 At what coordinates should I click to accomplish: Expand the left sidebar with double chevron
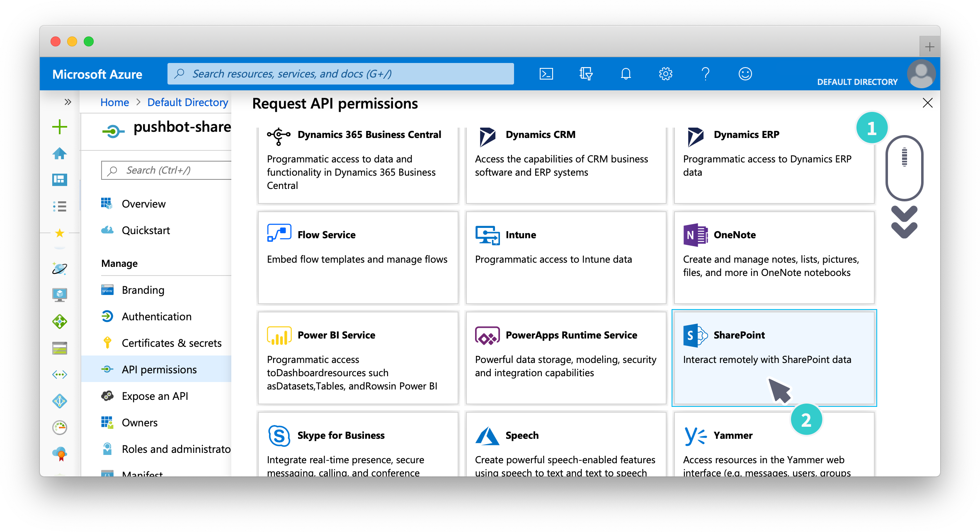(x=68, y=102)
